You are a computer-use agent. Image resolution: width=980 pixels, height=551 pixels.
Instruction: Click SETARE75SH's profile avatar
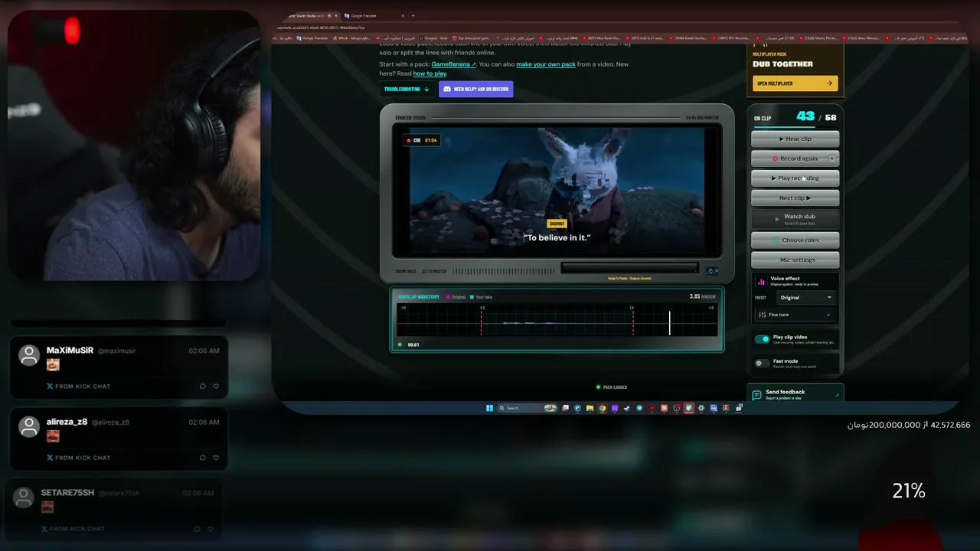[x=24, y=497]
